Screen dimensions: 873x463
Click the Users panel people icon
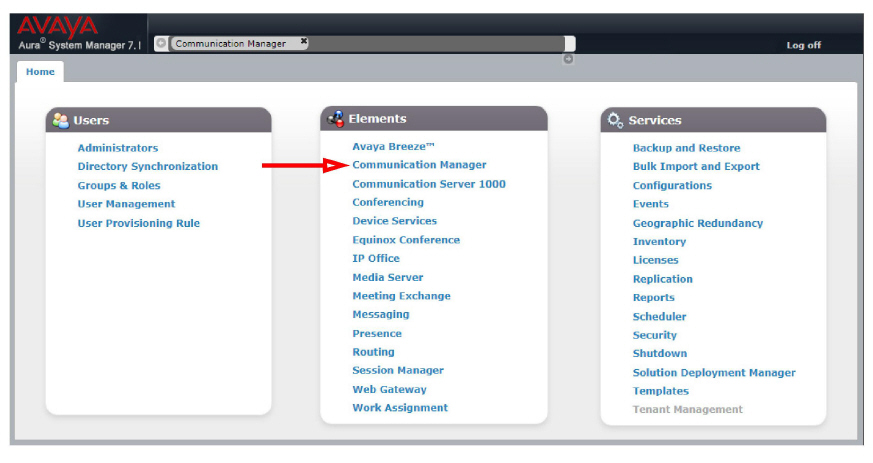60,120
